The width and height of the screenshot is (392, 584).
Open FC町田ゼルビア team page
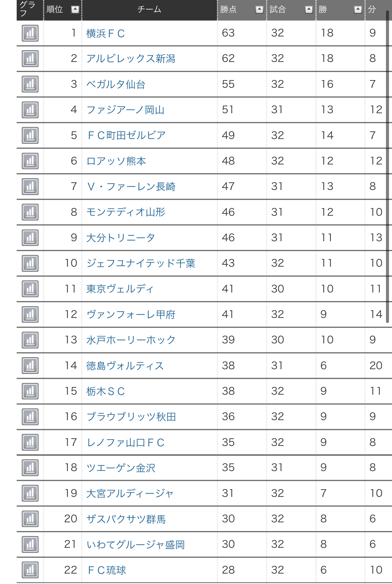(x=126, y=135)
